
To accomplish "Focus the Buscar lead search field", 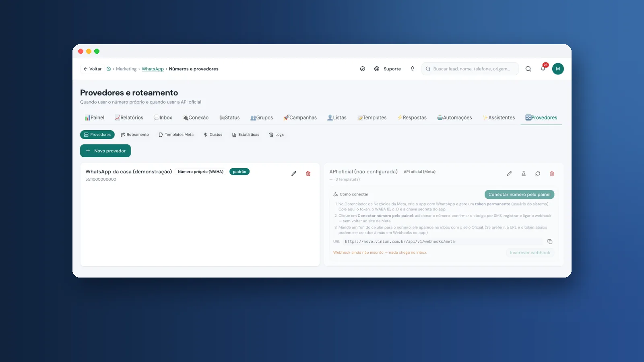I will click(470, 69).
